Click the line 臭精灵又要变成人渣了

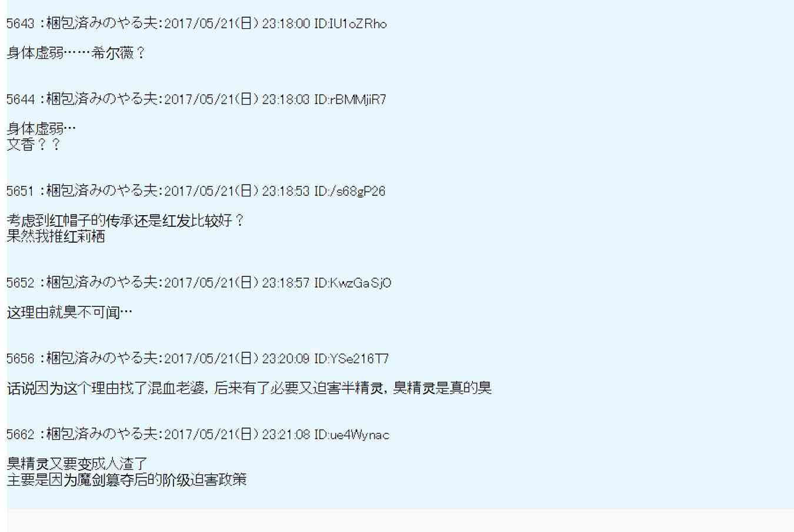[x=77, y=464]
